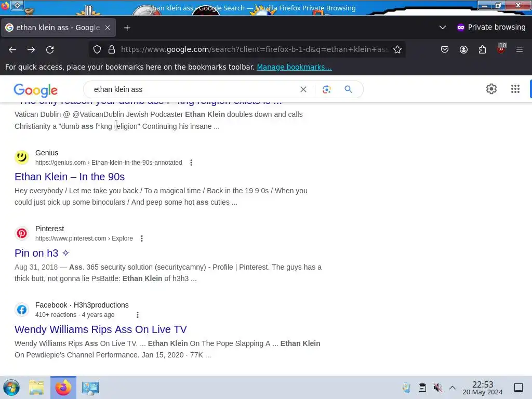Click the Private browsing indicator
The image size is (532, 399).
491,27
